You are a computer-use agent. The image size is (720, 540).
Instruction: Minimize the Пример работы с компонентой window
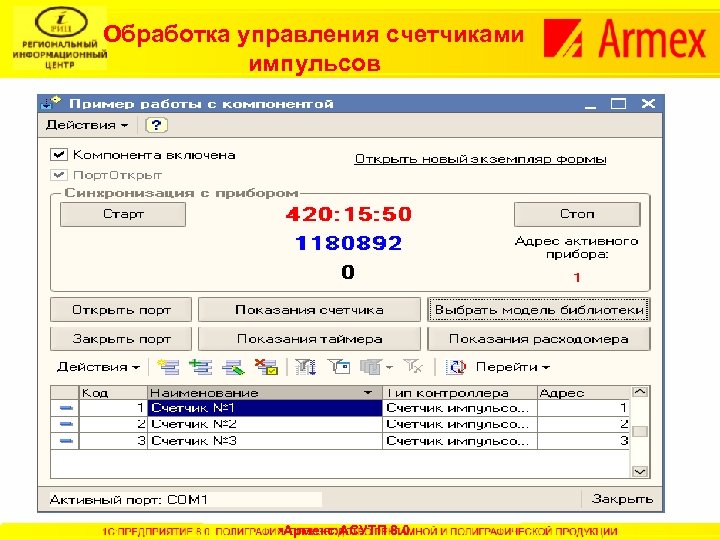[x=591, y=105]
